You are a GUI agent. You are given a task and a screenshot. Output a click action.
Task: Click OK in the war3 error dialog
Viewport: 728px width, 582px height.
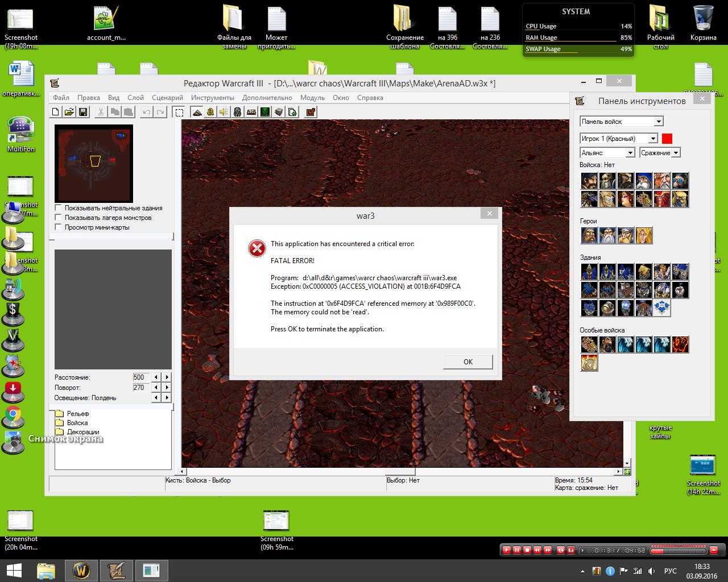click(x=468, y=361)
